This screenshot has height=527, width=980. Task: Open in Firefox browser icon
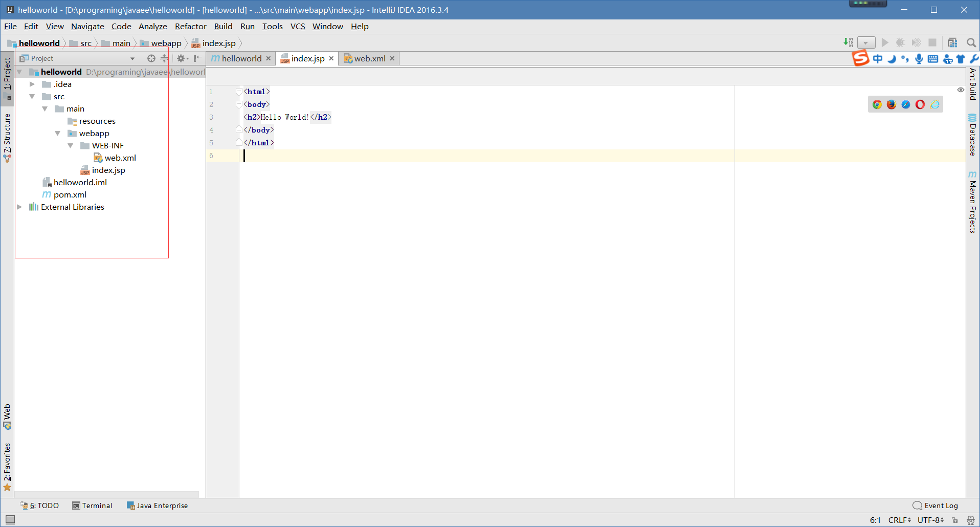(x=892, y=104)
